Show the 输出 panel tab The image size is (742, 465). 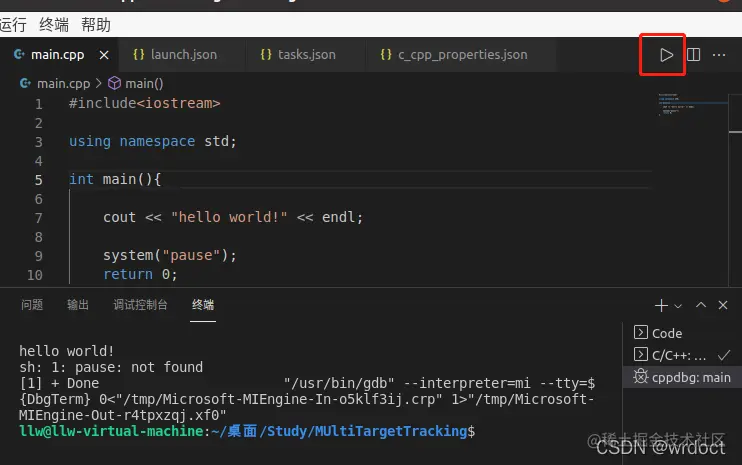point(78,305)
